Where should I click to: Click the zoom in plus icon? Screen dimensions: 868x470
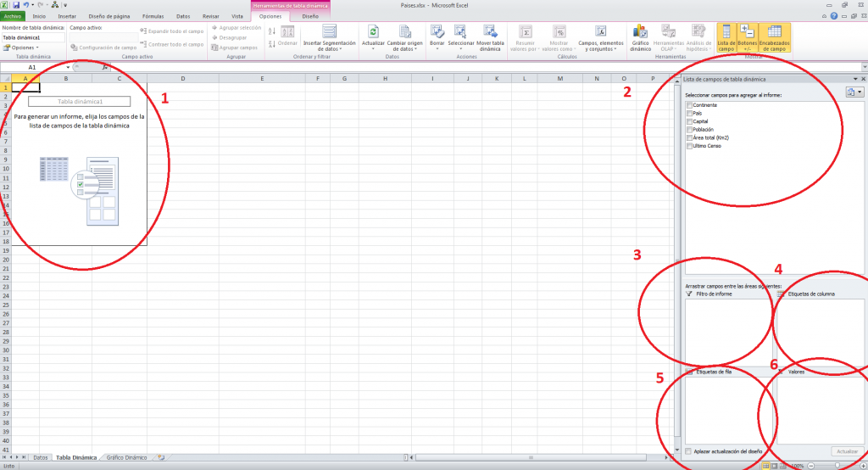863,466
